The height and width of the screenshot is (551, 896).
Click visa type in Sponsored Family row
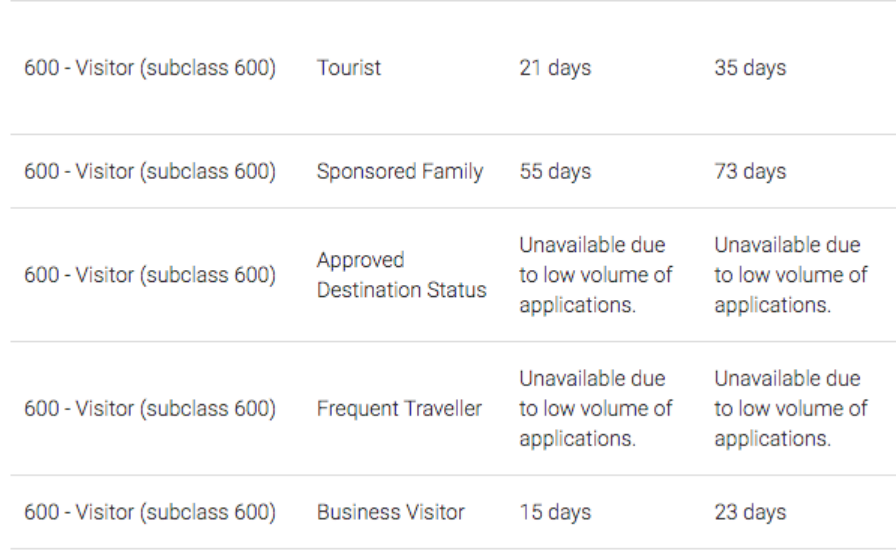pyautogui.click(x=150, y=171)
